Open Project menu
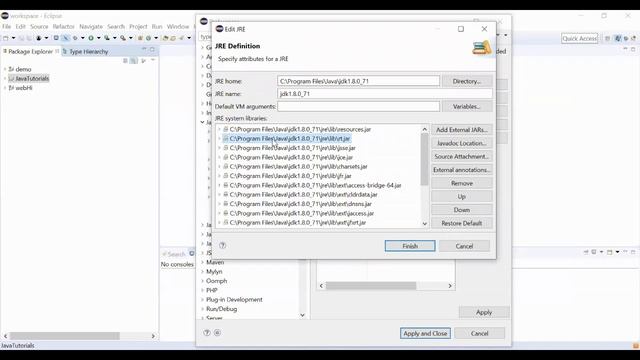Viewport: 640px width, 360px height. 138,27
